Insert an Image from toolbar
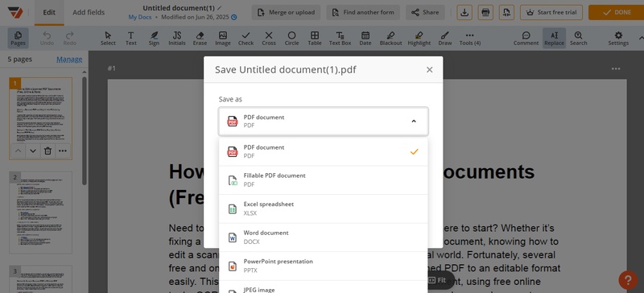This screenshot has width=644, height=293. click(223, 38)
